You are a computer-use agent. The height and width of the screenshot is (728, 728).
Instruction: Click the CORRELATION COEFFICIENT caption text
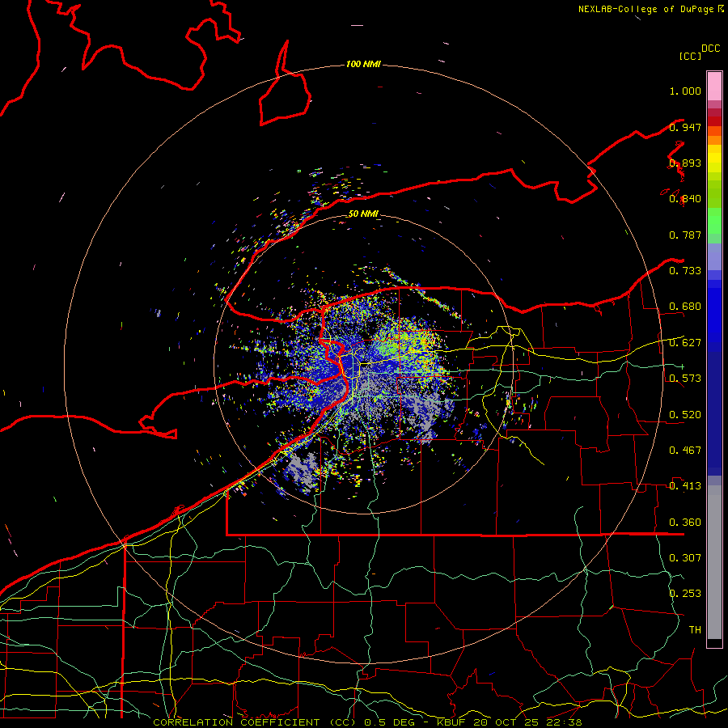[x=236, y=722]
